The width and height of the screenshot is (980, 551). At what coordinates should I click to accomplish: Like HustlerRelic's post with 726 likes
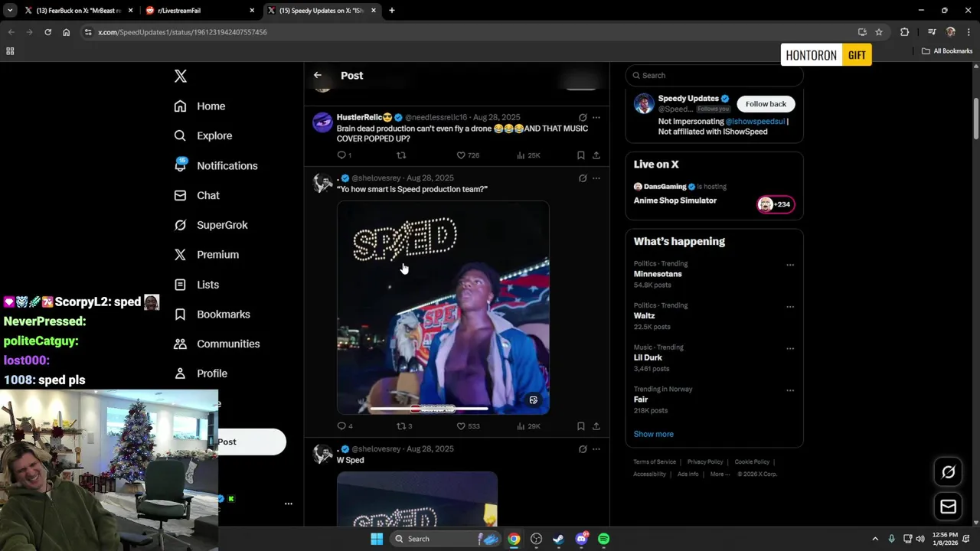468,155
